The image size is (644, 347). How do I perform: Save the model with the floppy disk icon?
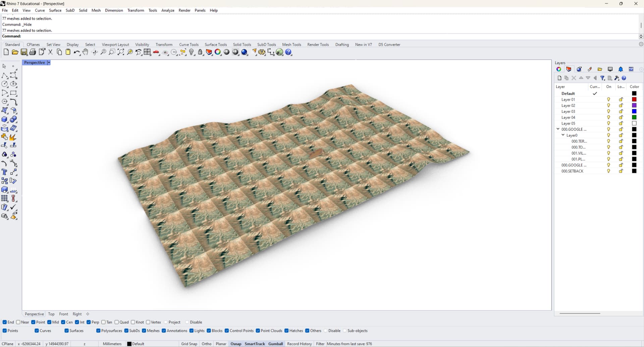click(24, 52)
